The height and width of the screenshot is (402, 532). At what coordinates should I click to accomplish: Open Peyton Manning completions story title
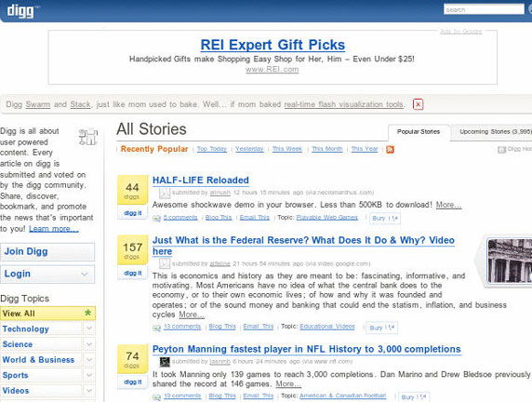point(307,349)
